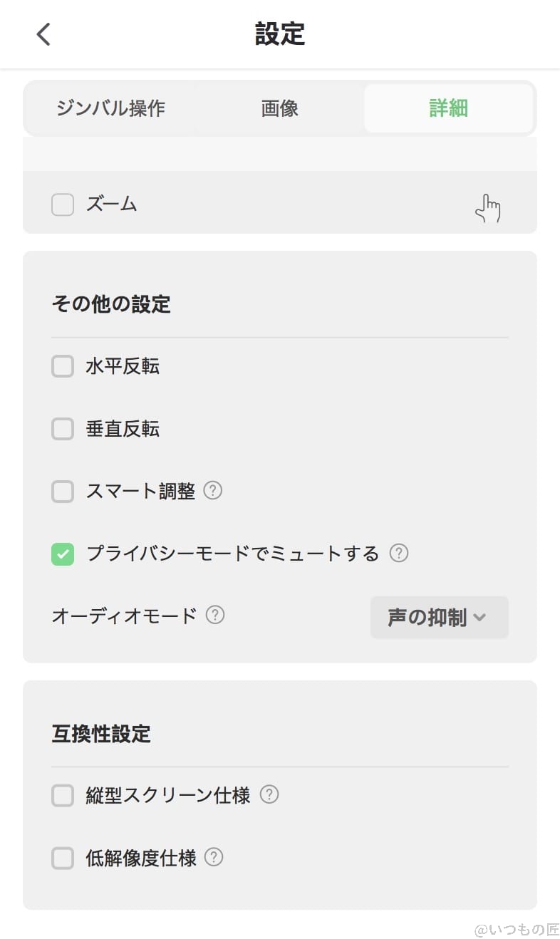Enable 垂直反転 checkbox

tap(63, 429)
